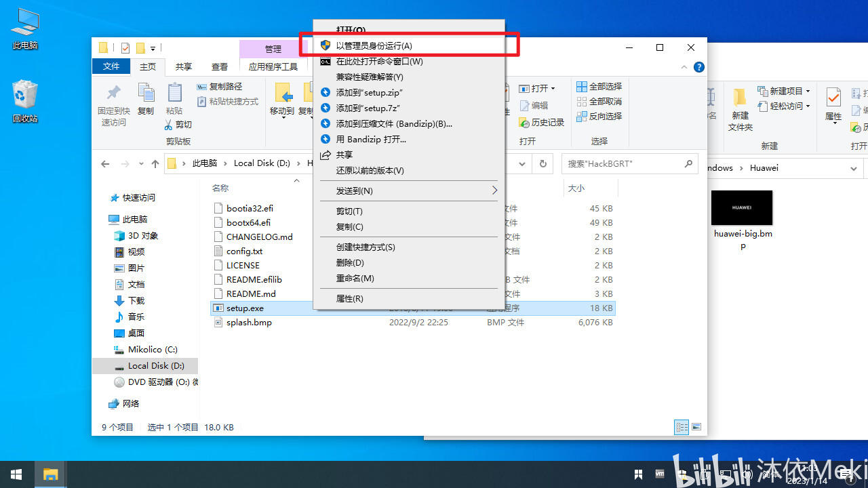Switch to the 查看 ribbon tab
Screen dimensions: 868x488
coord(220,66)
